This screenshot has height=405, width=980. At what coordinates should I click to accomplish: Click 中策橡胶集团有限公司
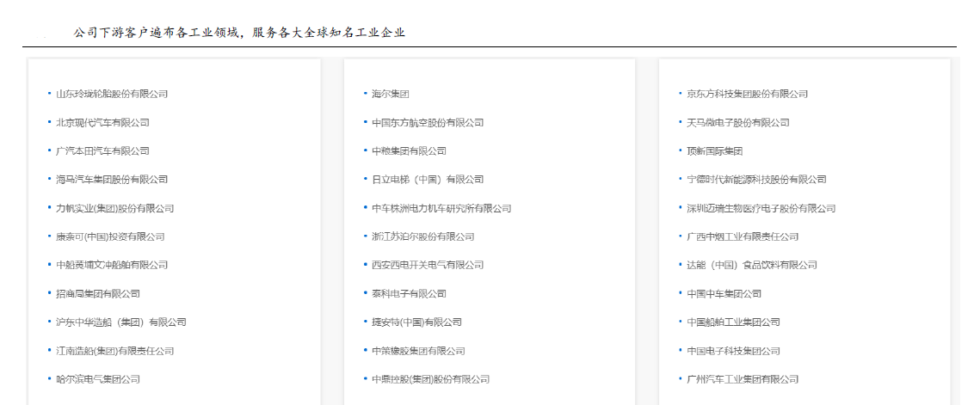tap(418, 351)
